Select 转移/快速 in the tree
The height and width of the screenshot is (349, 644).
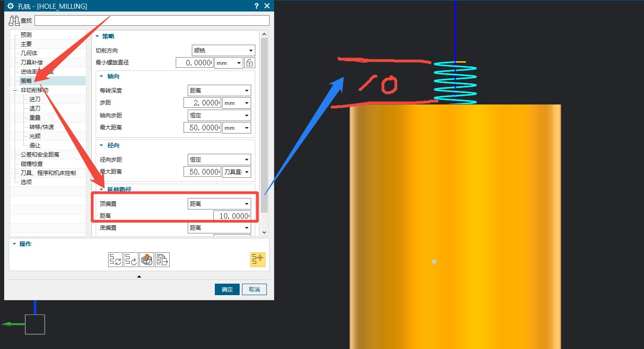pyautogui.click(x=41, y=127)
